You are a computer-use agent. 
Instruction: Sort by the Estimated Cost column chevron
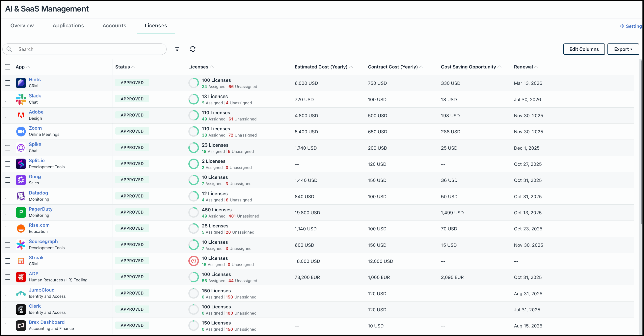[x=351, y=67]
